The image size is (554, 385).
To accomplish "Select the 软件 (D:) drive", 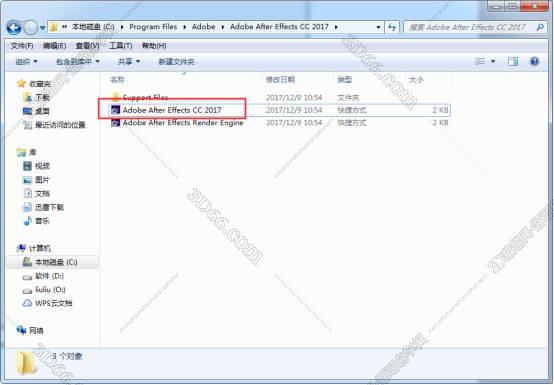I will pyautogui.click(x=49, y=276).
